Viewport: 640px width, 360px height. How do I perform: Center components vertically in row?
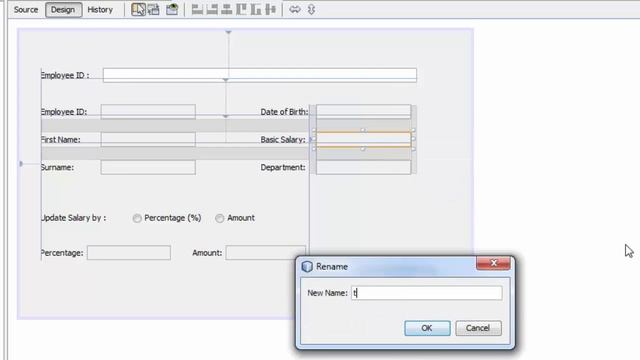tap(271, 9)
